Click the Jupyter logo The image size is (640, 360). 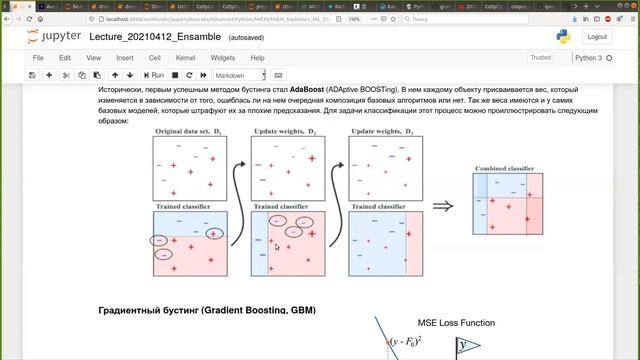[x=54, y=36]
